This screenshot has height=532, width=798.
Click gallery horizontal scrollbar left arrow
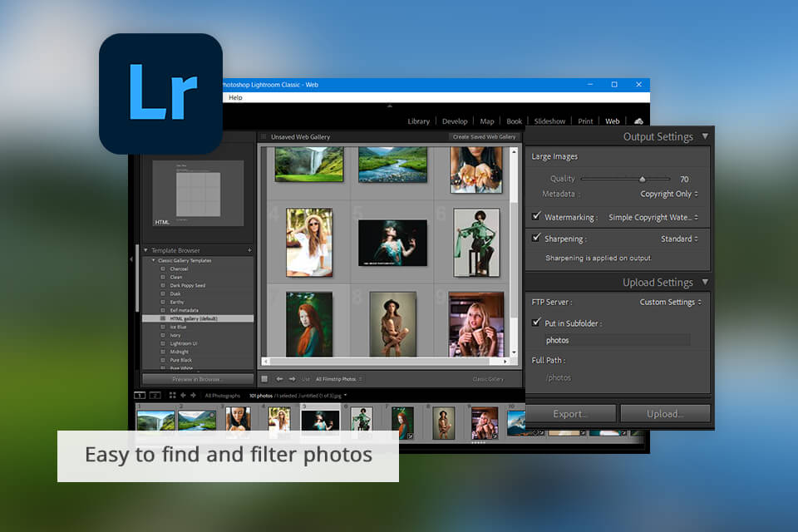coord(266,362)
